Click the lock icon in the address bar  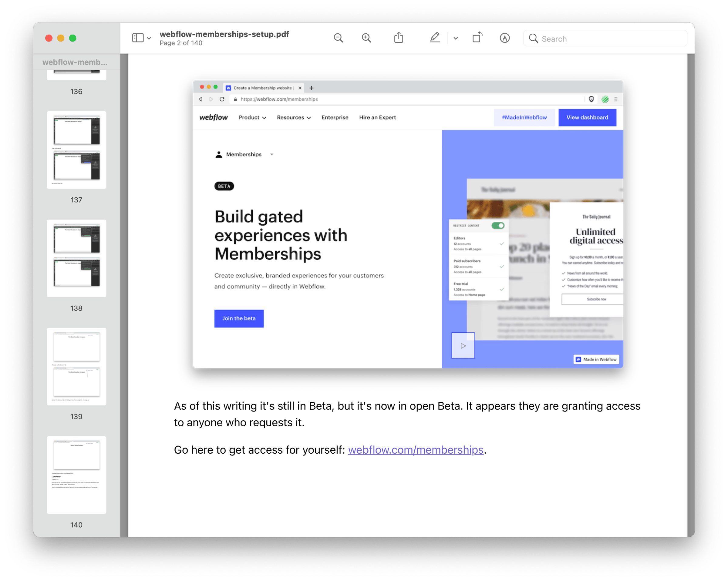[235, 99]
